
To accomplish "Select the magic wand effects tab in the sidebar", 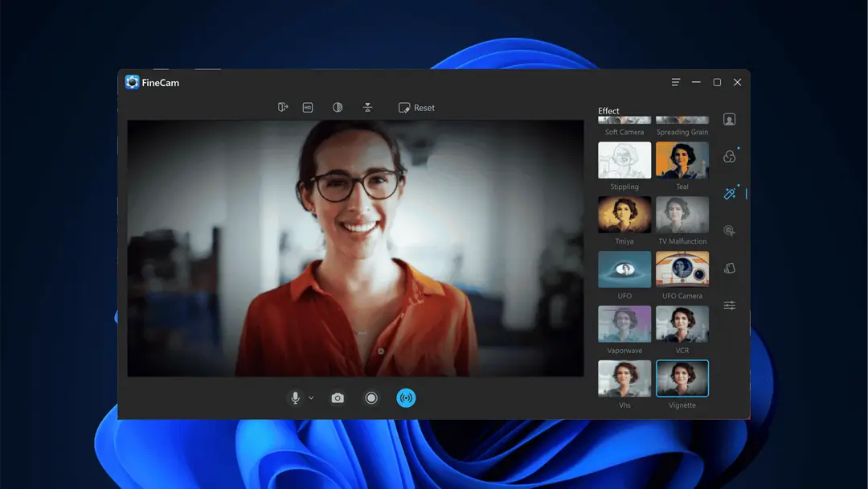I will click(x=730, y=193).
